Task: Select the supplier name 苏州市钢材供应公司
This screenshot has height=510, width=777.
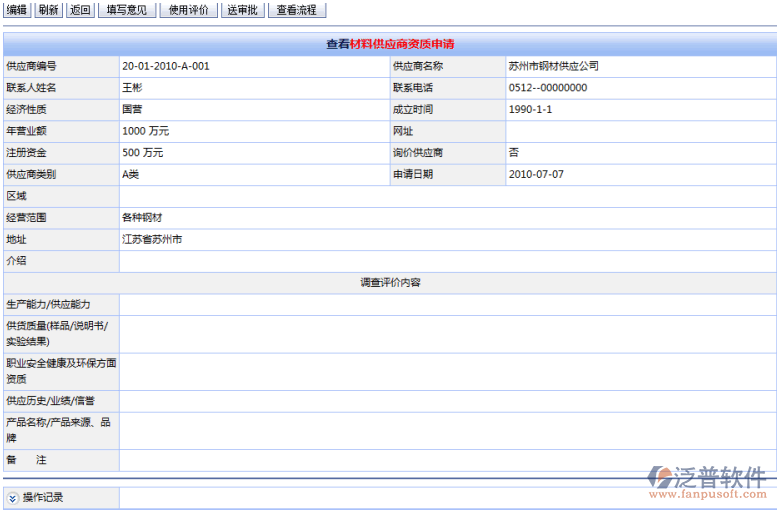Action: pos(553,66)
